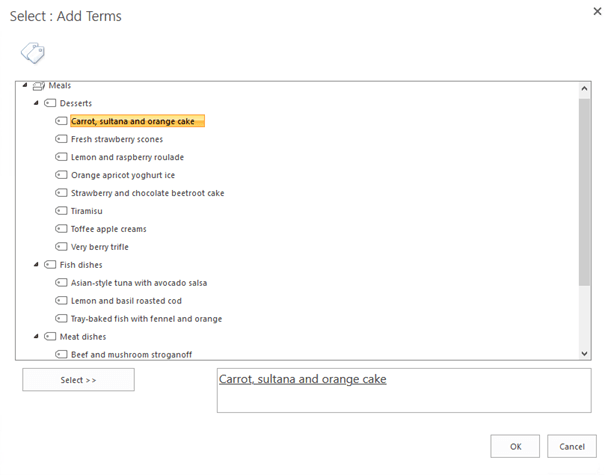Click the tag icon next to Meat dishes
Viewport: 605px width, 475px height.
(x=50, y=336)
